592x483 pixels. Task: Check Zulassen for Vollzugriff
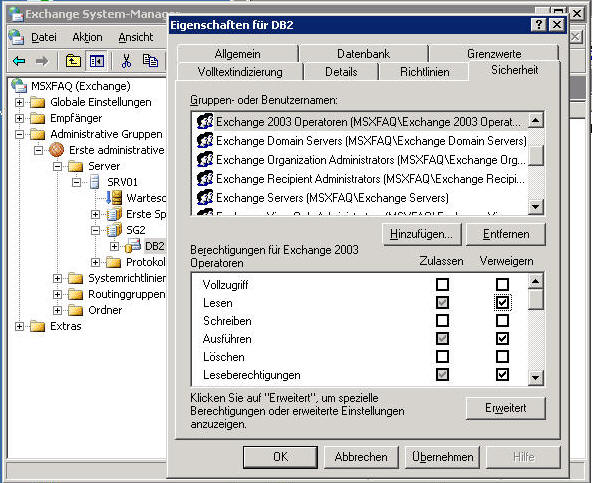pos(442,284)
